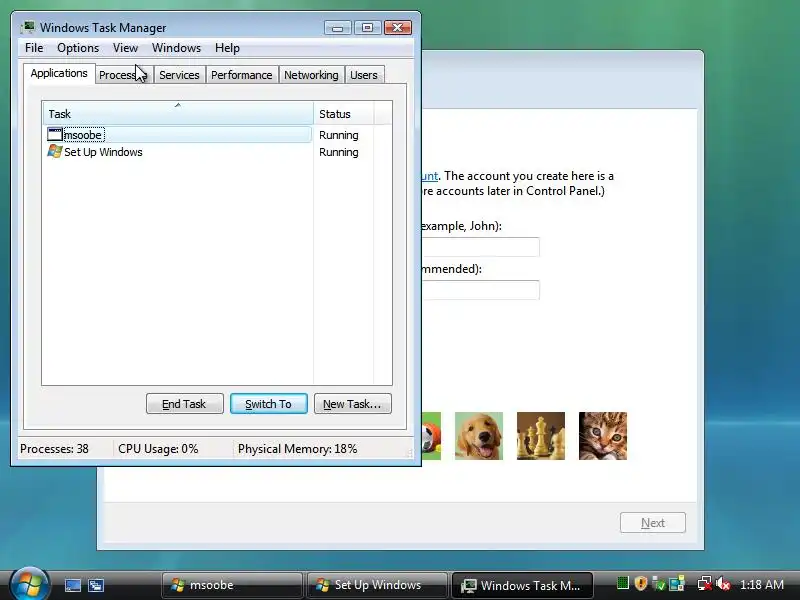Screen dimensions: 800x600
Task: Click the Running status of Set Up Windows
Action: (339, 152)
